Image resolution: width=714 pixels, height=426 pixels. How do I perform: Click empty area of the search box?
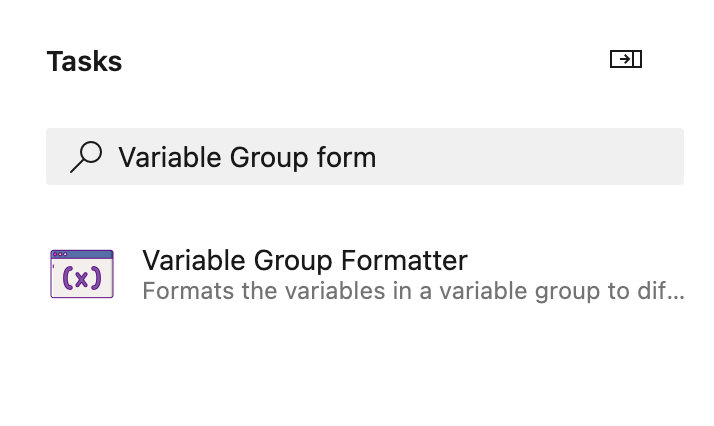coord(530,157)
